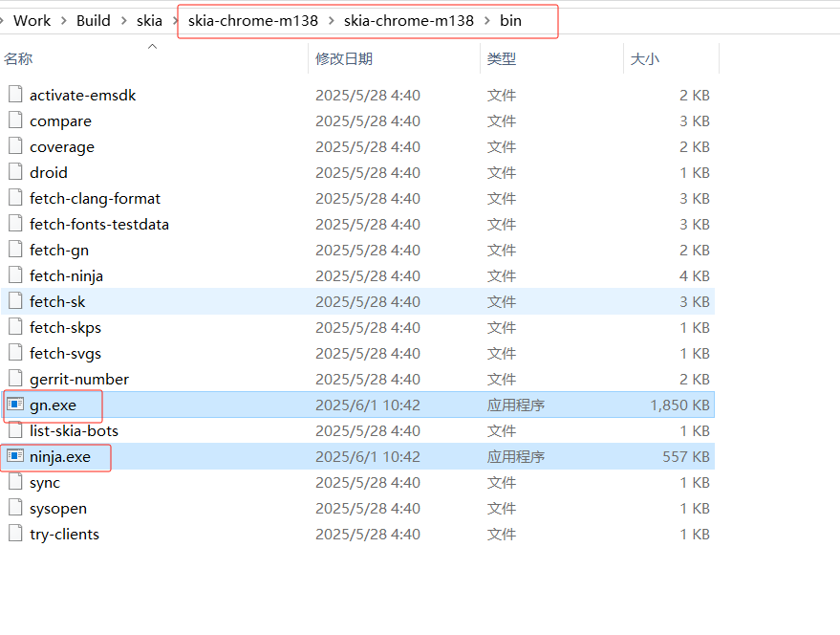
Task: Expand the chevron after Build in the address bar
Action: pyautogui.click(x=123, y=21)
